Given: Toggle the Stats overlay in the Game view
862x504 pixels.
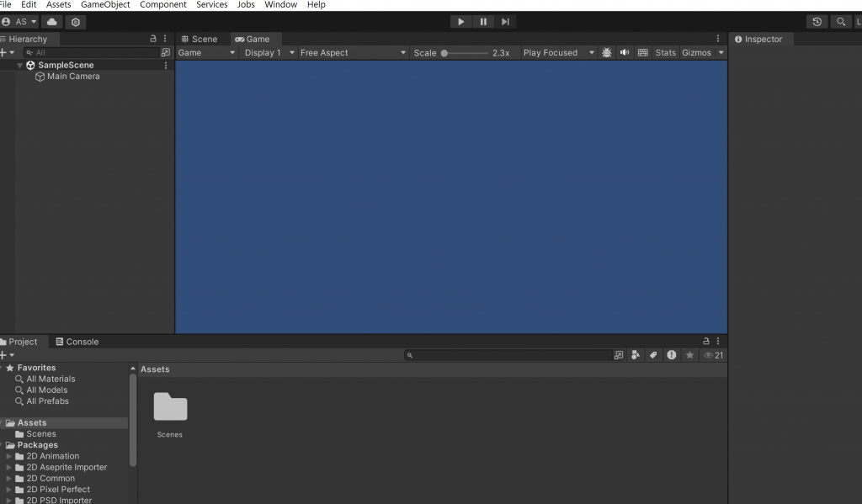Looking at the screenshot, I should coord(665,53).
